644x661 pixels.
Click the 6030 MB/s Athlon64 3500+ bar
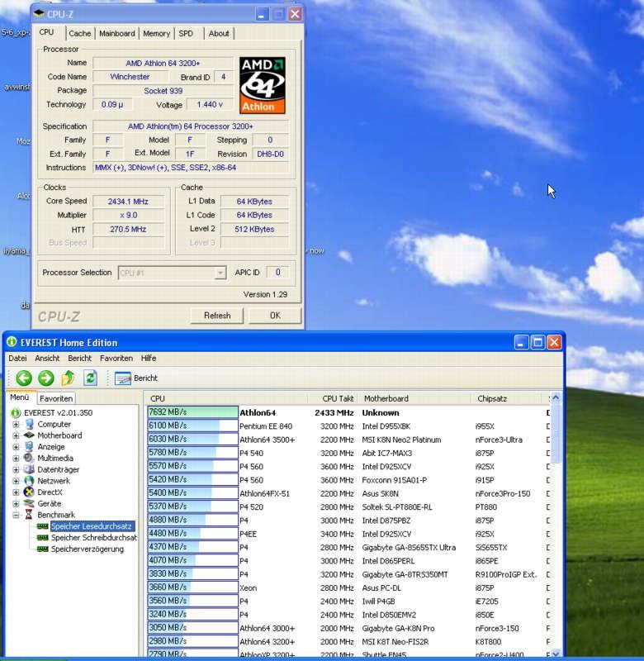point(192,440)
